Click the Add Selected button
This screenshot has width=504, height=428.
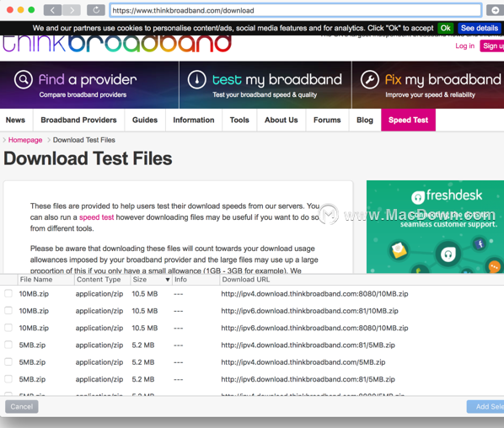tap(485, 406)
